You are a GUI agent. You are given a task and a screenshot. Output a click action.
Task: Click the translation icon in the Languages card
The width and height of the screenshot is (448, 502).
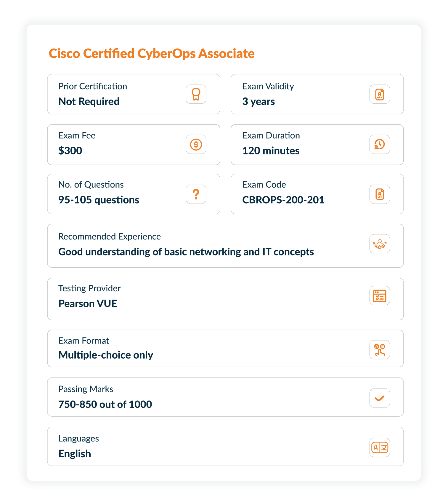click(380, 447)
